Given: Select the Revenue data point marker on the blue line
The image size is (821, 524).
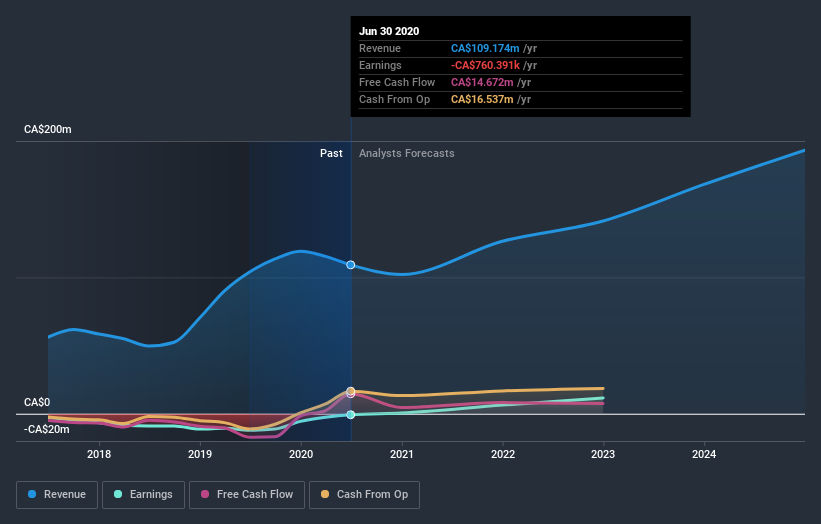Looking at the screenshot, I should [351, 265].
